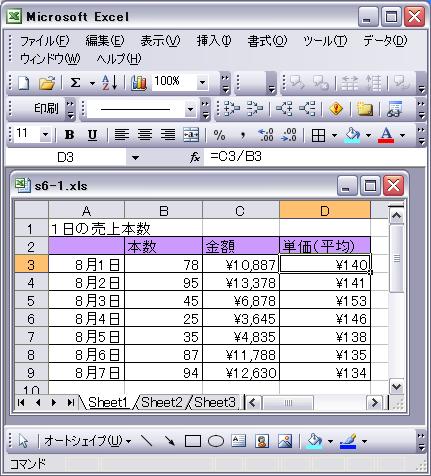This screenshot has height=476, width=431.
Task: Sort ascending with the A-Z icon
Action: click(x=110, y=83)
